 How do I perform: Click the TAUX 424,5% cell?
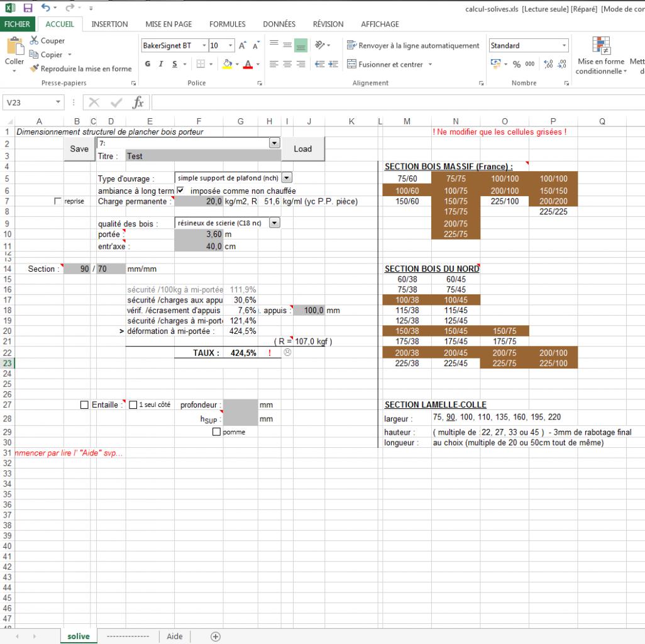pyautogui.click(x=241, y=353)
